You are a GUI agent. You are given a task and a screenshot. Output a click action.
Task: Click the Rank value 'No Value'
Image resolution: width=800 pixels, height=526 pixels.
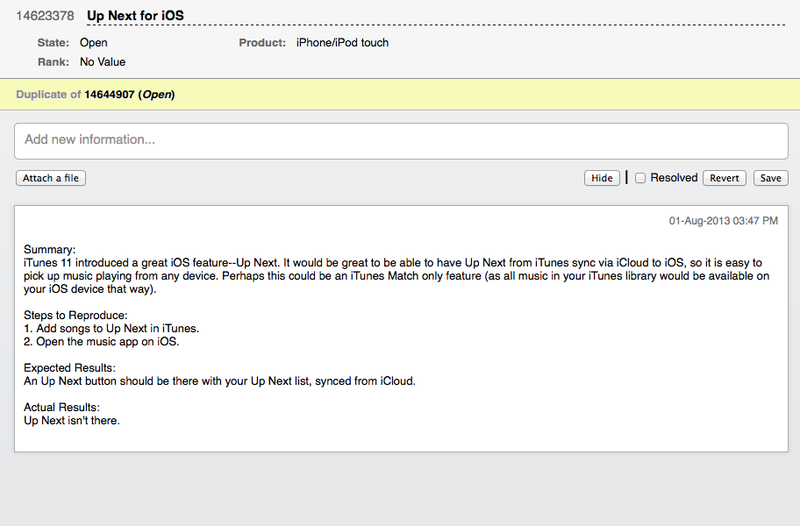click(103, 62)
